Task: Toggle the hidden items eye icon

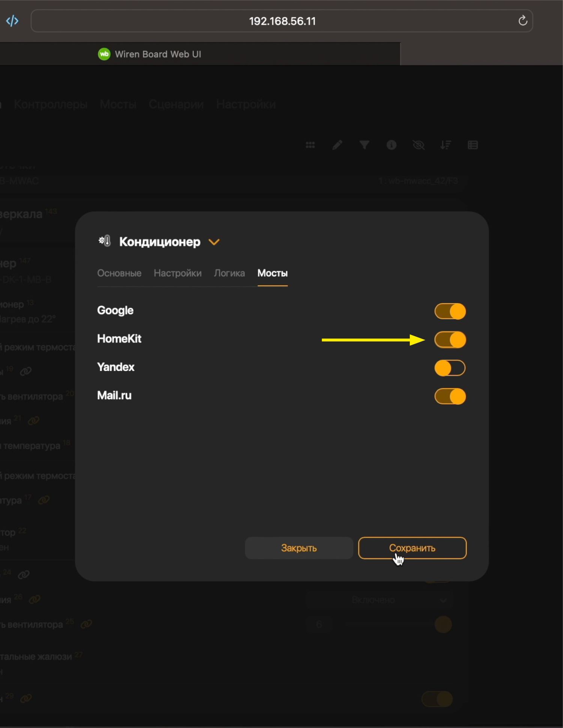Action: click(418, 145)
